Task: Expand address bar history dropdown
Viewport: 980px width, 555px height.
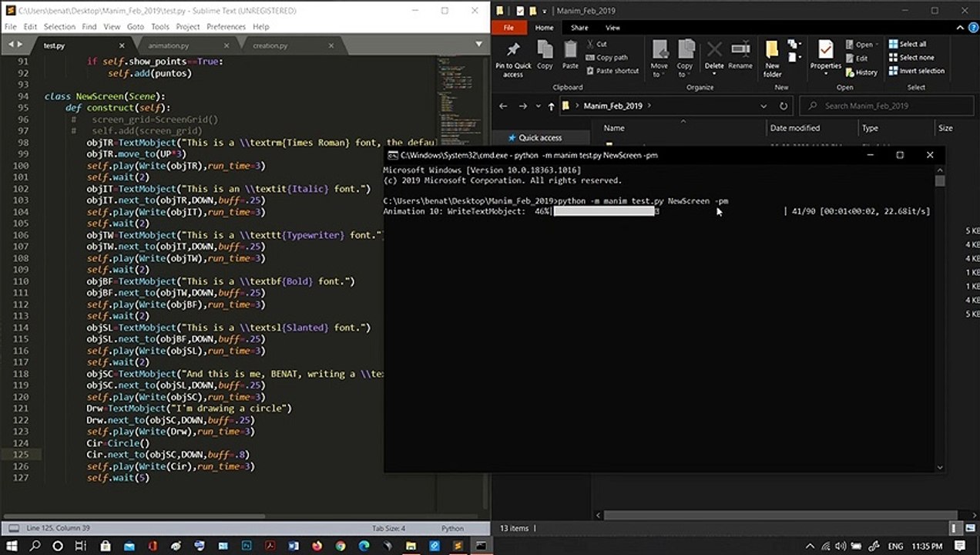Action: click(764, 106)
